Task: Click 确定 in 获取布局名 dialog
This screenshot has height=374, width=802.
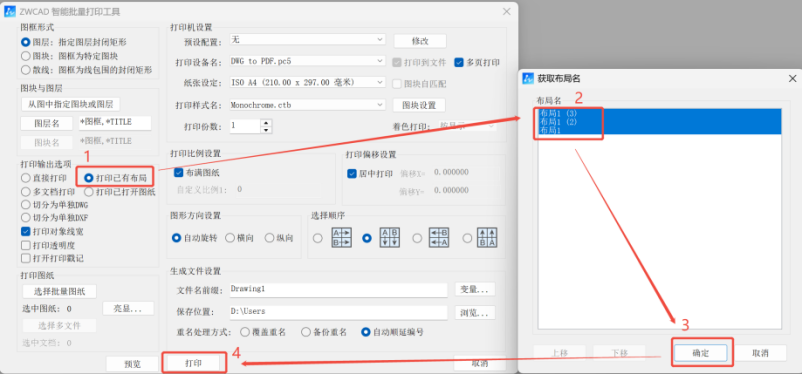Action: click(700, 353)
